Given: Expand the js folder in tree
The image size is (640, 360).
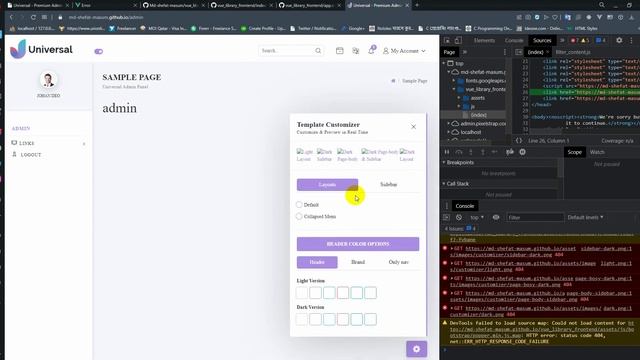Looking at the screenshot, I should coord(459,107).
